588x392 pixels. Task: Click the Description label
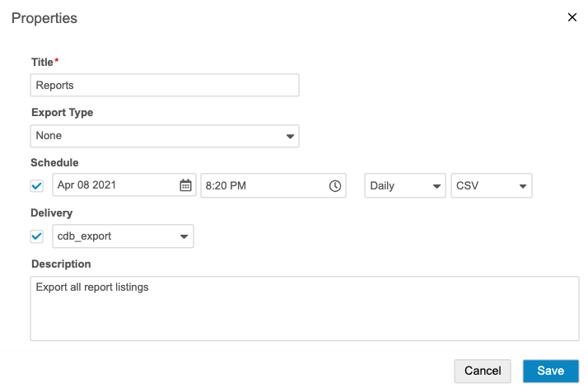point(61,264)
